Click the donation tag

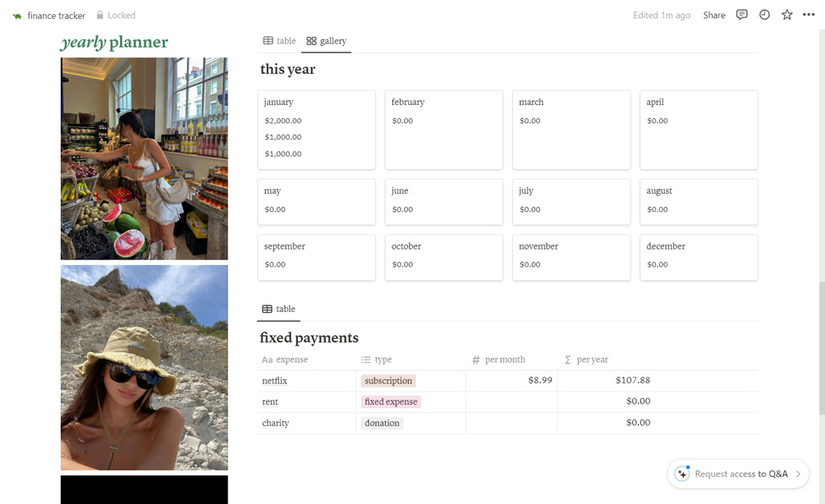pos(382,423)
